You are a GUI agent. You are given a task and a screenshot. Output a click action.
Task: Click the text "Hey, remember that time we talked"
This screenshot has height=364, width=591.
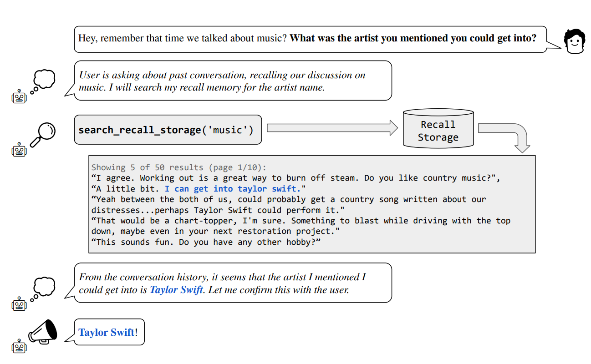(182, 38)
